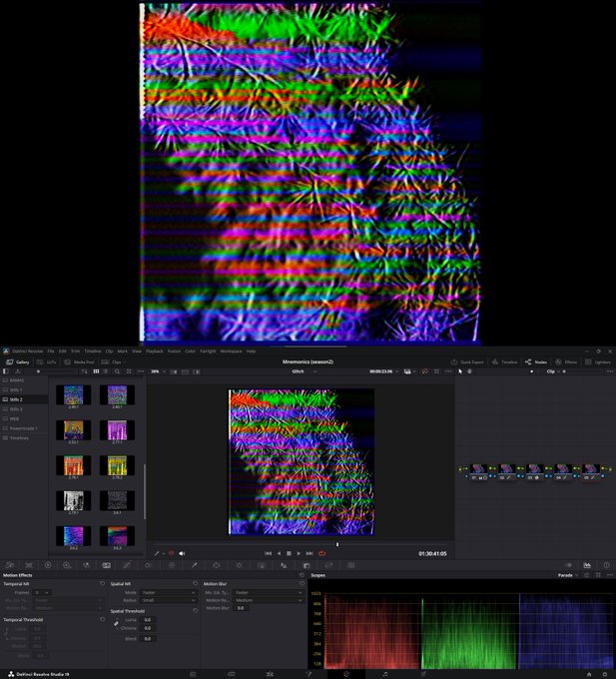Image resolution: width=616 pixels, height=679 pixels.
Task: Open node editor three-dot options
Action: (x=610, y=371)
